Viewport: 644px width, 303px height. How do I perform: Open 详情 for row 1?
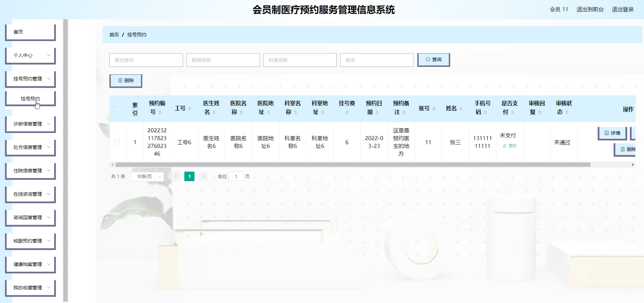pos(612,133)
